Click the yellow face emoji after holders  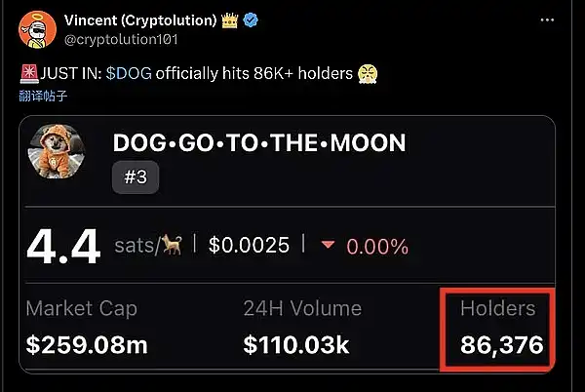(x=369, y=72)
